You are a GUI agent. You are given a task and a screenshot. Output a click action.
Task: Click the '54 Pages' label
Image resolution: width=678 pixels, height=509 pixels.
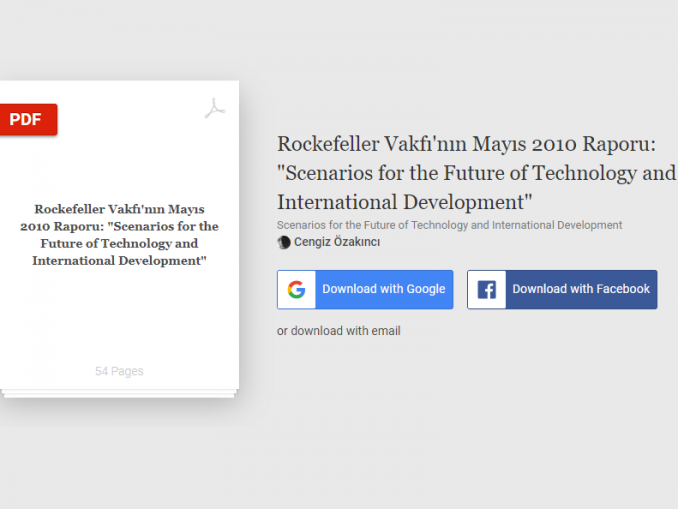119,371
